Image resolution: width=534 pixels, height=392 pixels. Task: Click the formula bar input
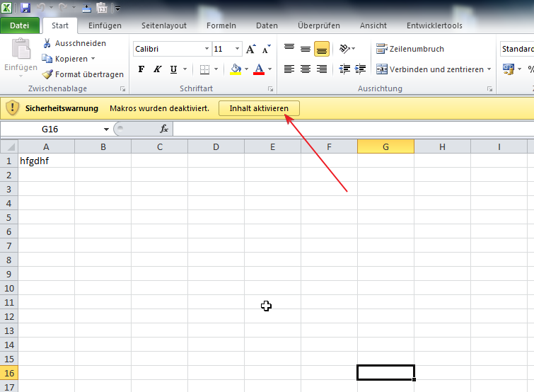click(353, 129)
